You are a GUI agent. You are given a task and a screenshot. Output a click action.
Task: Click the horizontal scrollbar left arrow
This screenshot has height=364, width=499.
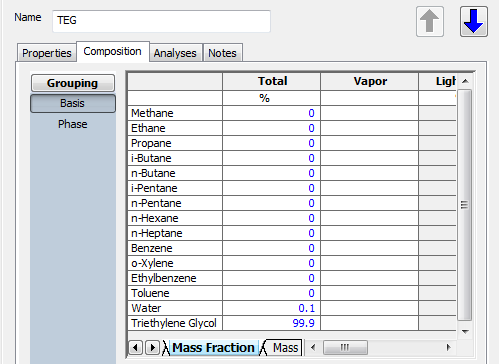click(x=313, y=348)
